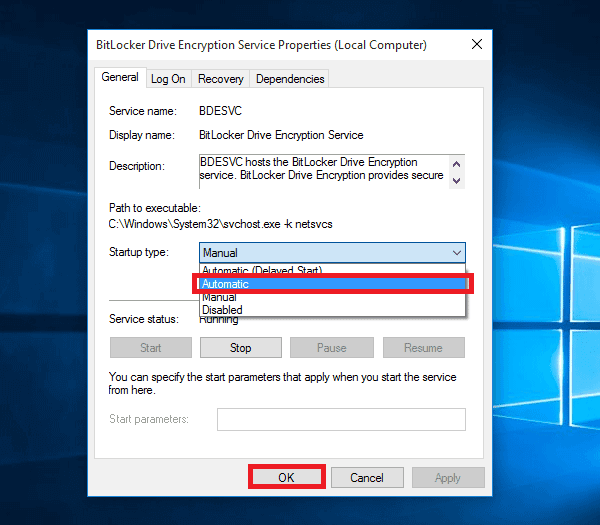
Task: Collapse the Startup type dropdown arrow
Action: pyautogui.click(x=457, y=253)
